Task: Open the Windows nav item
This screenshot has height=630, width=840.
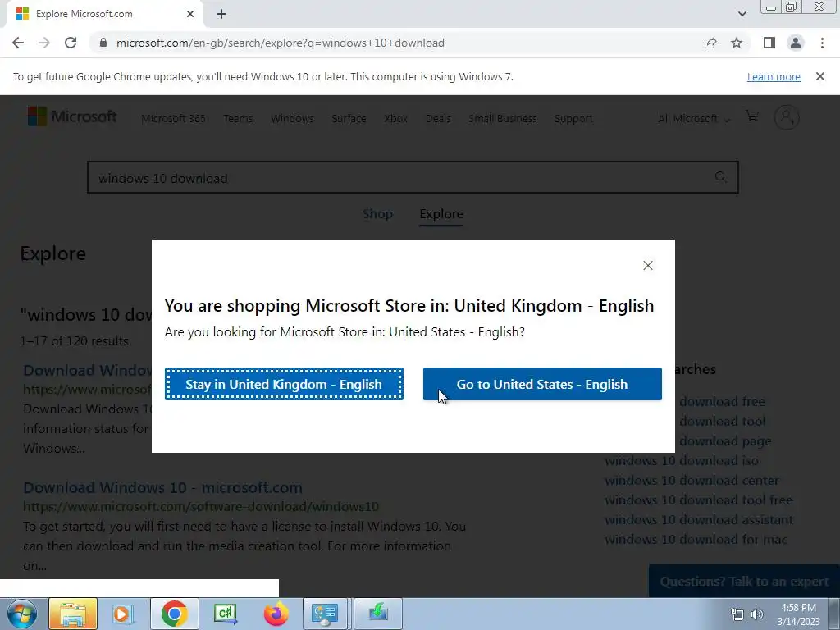Action: [292, 119]
